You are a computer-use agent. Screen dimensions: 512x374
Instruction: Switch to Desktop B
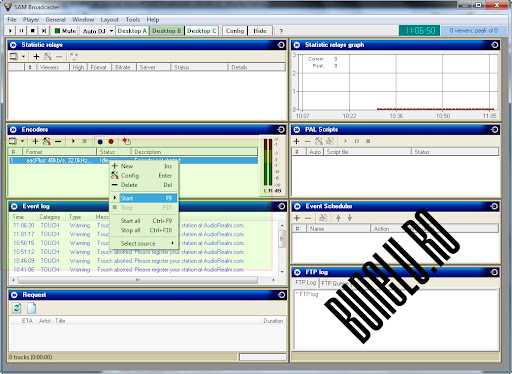point(166,31)
